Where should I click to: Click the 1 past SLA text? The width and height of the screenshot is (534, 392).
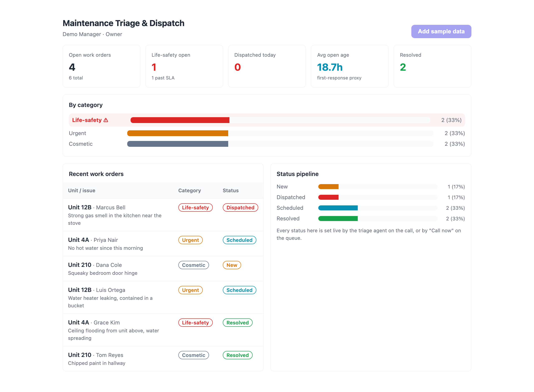pos(163,78)
